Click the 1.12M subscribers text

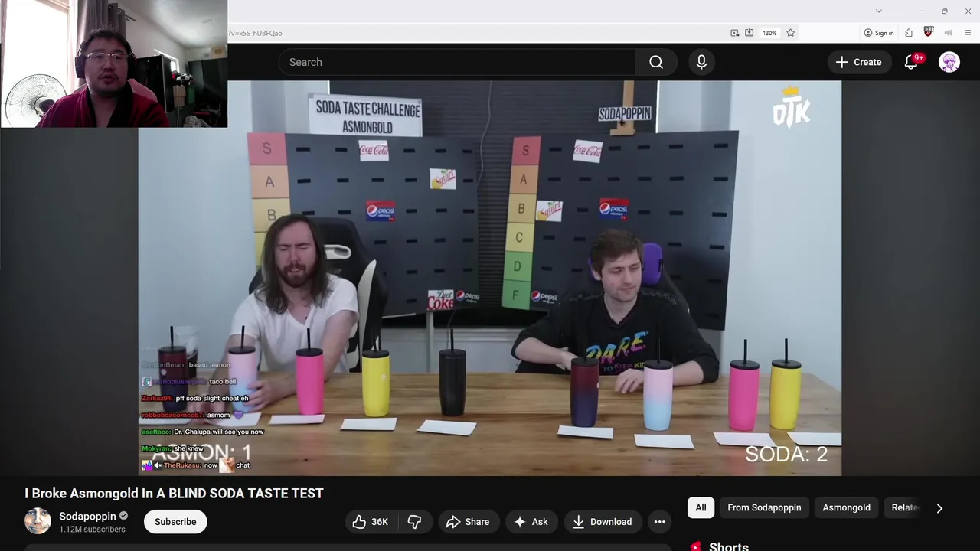(x=92, y=530)
